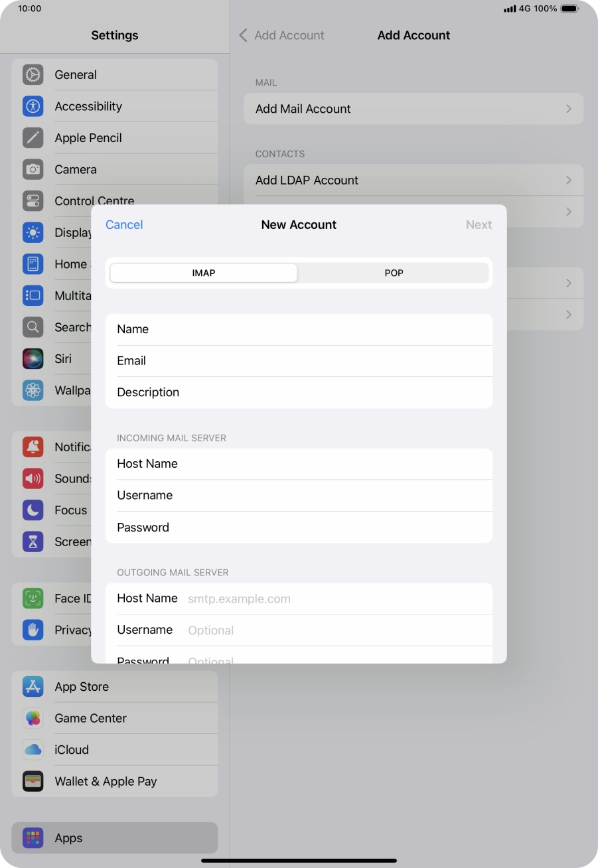Select the Siri icon in sidebar
The image size is (598, 868).
[33, 358]
